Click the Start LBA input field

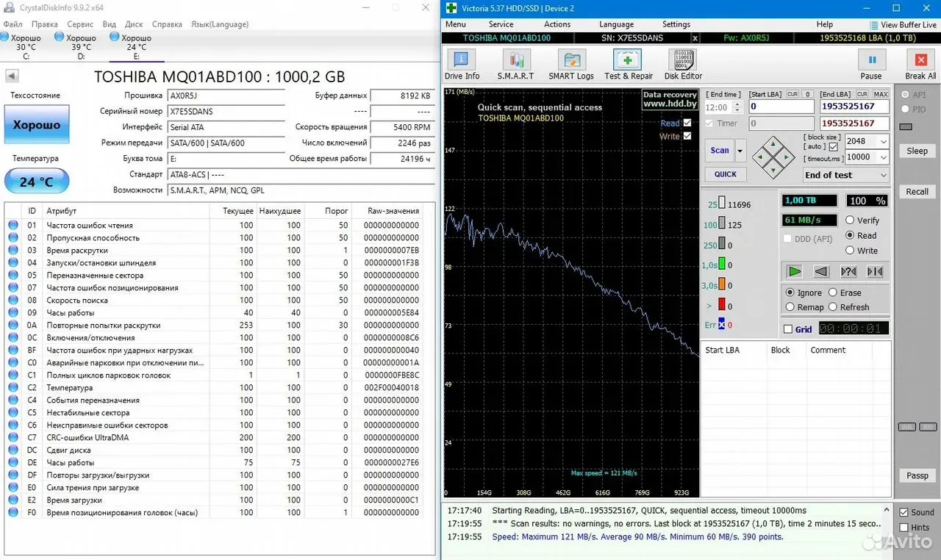781,107
